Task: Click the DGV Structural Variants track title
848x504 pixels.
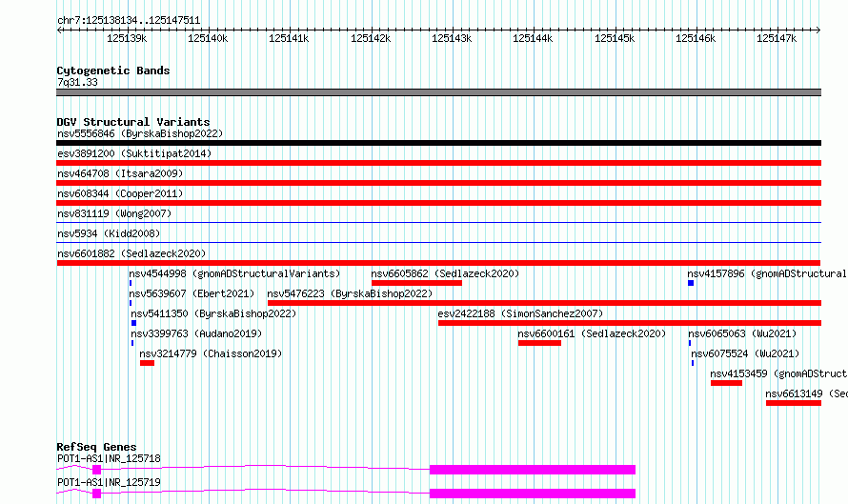Action: pos(133,122)
